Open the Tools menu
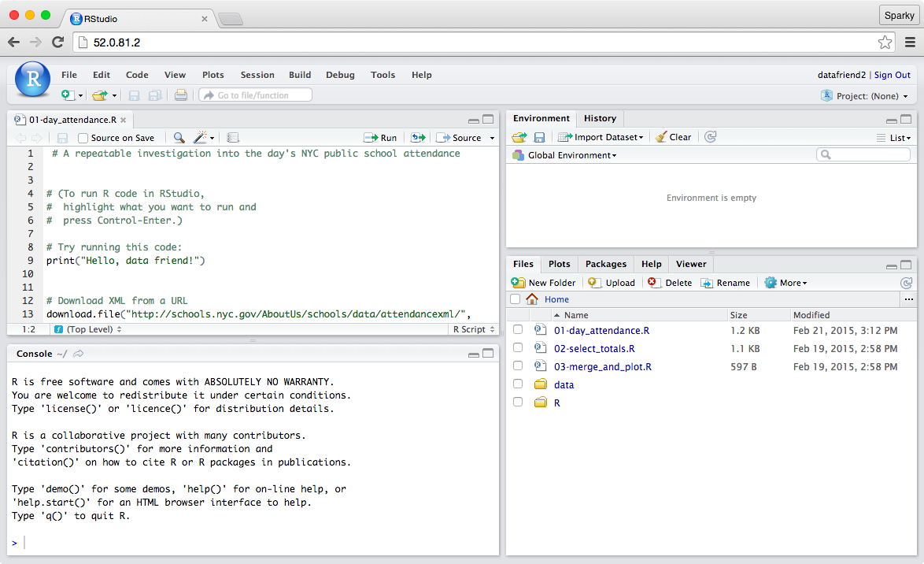Image resolution: width=924 pixels, height=564 pixels. pyautogui.click(x=383, y=75)
